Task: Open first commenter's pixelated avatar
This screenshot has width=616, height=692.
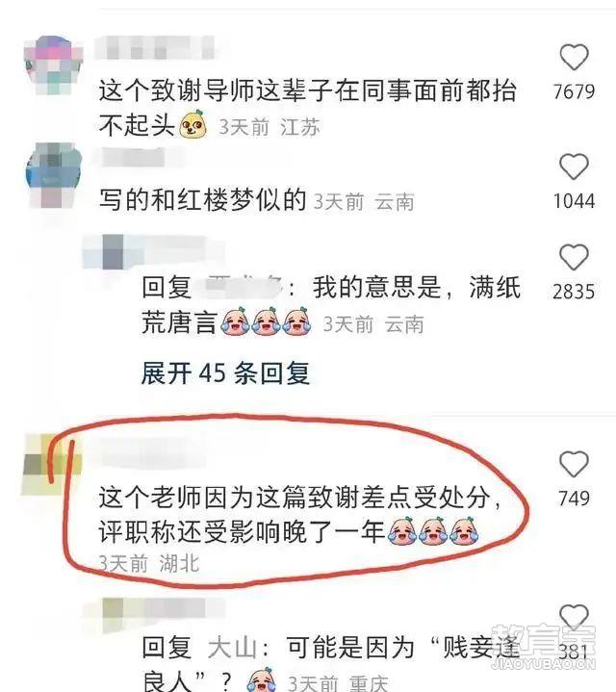Action: 53,65
